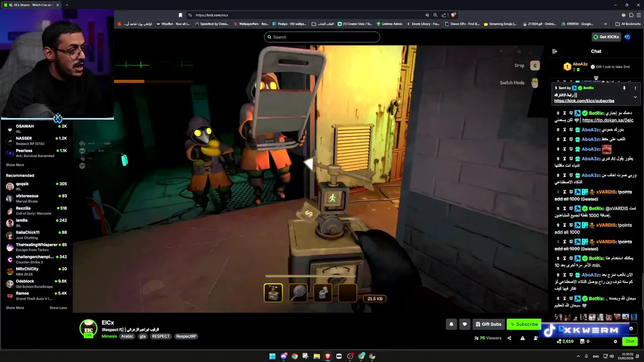
Task: Open the user avatar menu at the top right
Action: (627, 37)
